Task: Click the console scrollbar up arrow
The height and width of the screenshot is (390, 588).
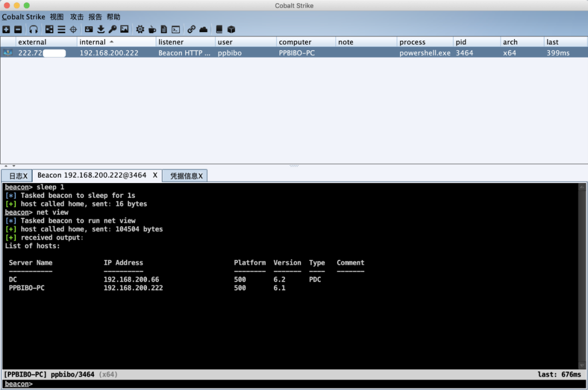Action: pyautogui.click(x=582, y=187)
